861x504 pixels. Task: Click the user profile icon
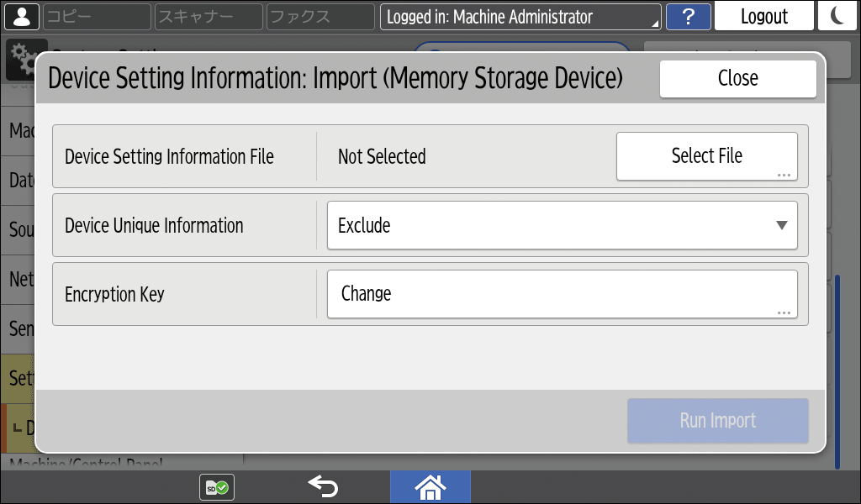(x=21, y=16)
